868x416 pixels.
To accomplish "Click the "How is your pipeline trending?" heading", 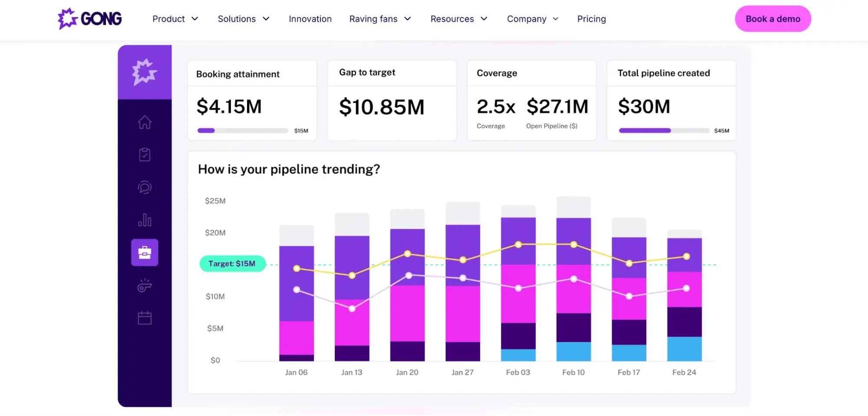I will point(289,169).
